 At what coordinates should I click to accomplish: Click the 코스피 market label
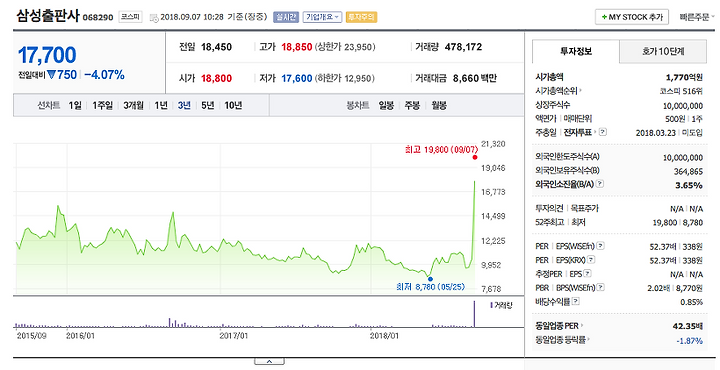pyautogui.click(x=130, y=17)
